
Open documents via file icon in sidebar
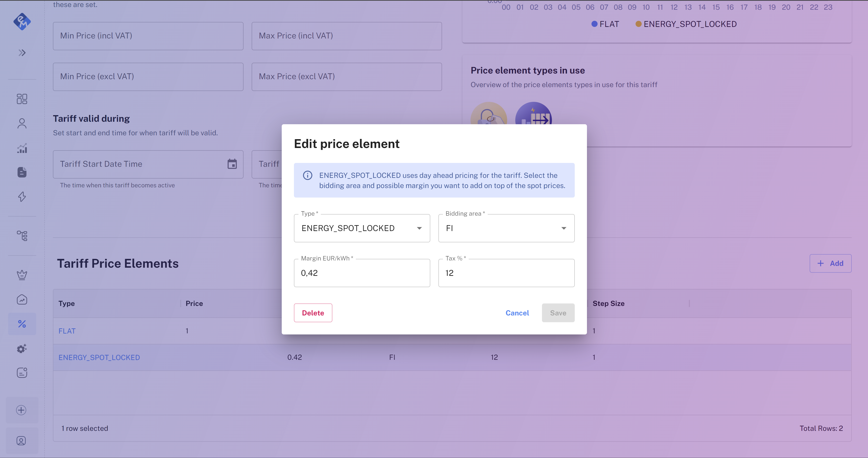click(x=22, y=172)
